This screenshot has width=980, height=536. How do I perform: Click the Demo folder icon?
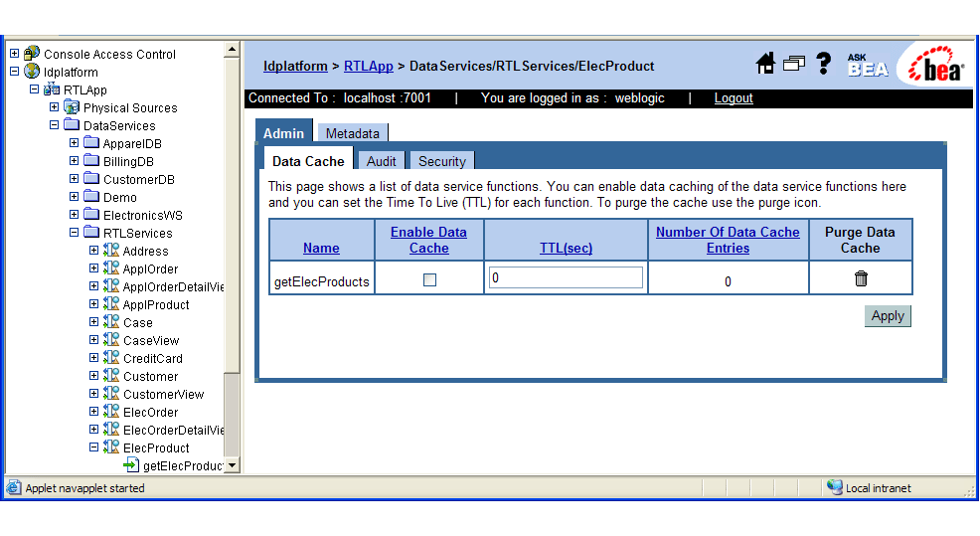tap(91, 196)
